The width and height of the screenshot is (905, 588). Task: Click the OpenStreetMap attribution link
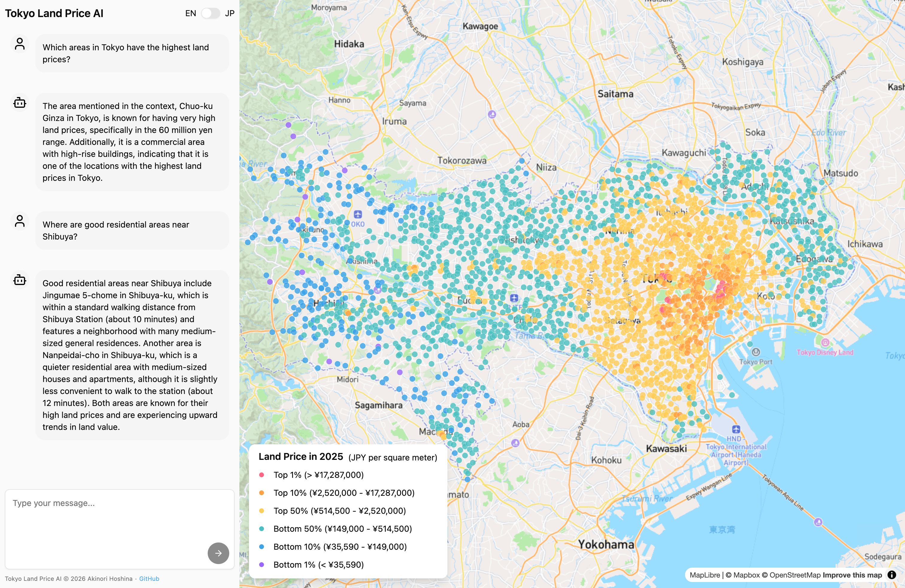(x=795, y=575)
